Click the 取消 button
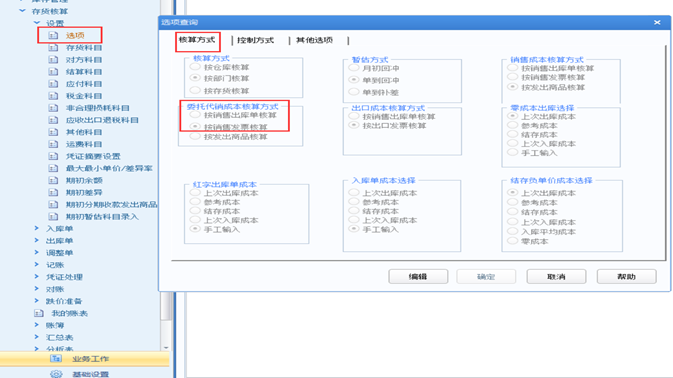The image size is (673, 378). 556,277
